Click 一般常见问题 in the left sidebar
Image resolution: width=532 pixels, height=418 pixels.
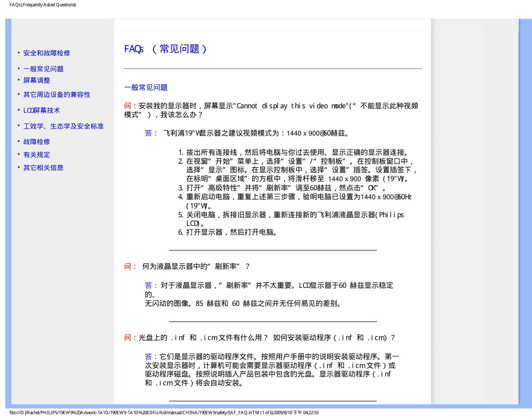point(43,69)
